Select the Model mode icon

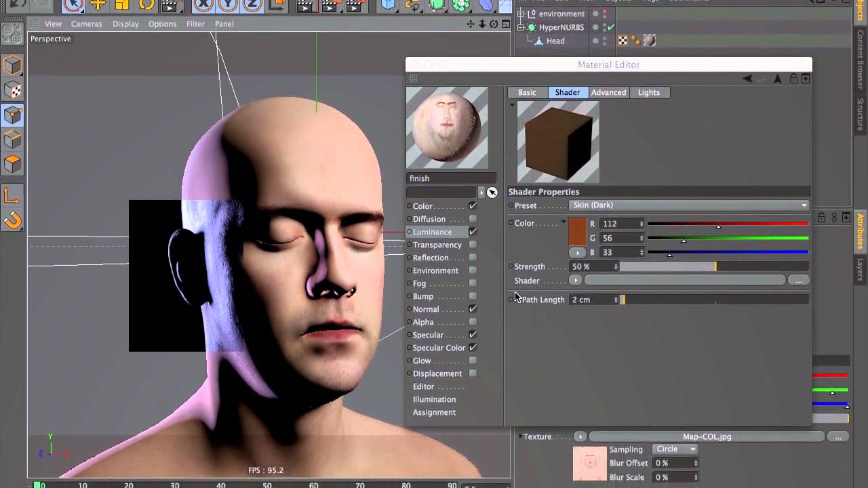point(12,65)
